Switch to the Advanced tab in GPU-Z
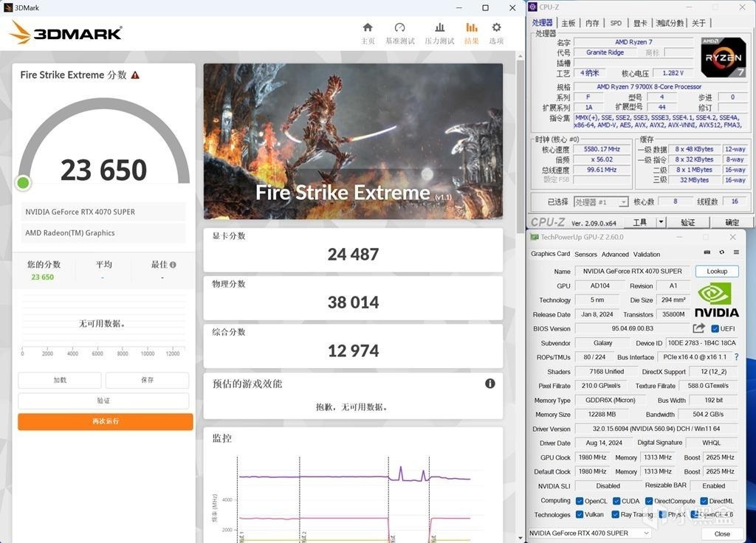756x543 pixels. tap(615, 255)
